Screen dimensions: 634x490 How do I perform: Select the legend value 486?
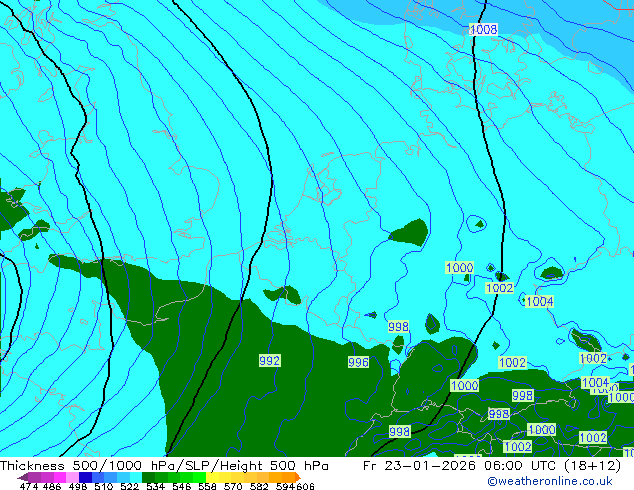(52, 486)
